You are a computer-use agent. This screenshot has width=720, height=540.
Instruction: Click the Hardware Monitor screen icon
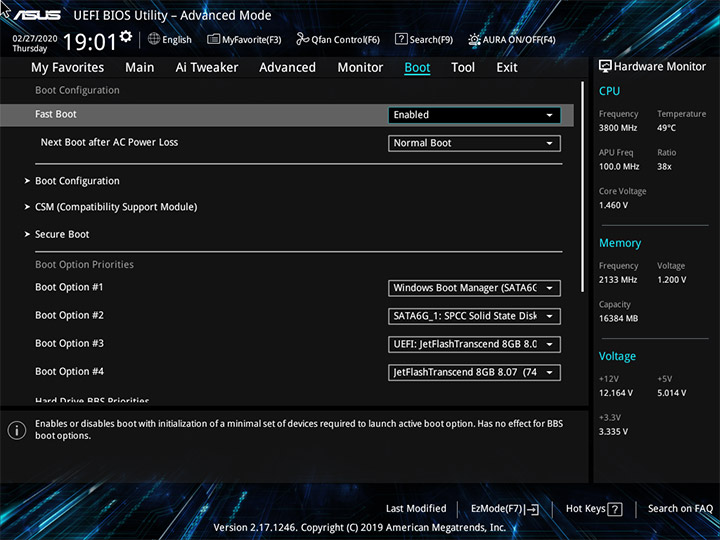(605, 66)
